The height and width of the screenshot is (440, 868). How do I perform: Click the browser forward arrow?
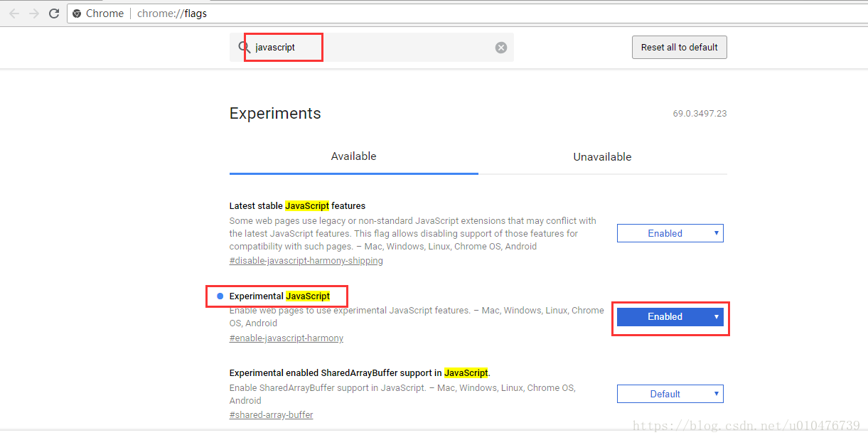[x=33, y=14]
